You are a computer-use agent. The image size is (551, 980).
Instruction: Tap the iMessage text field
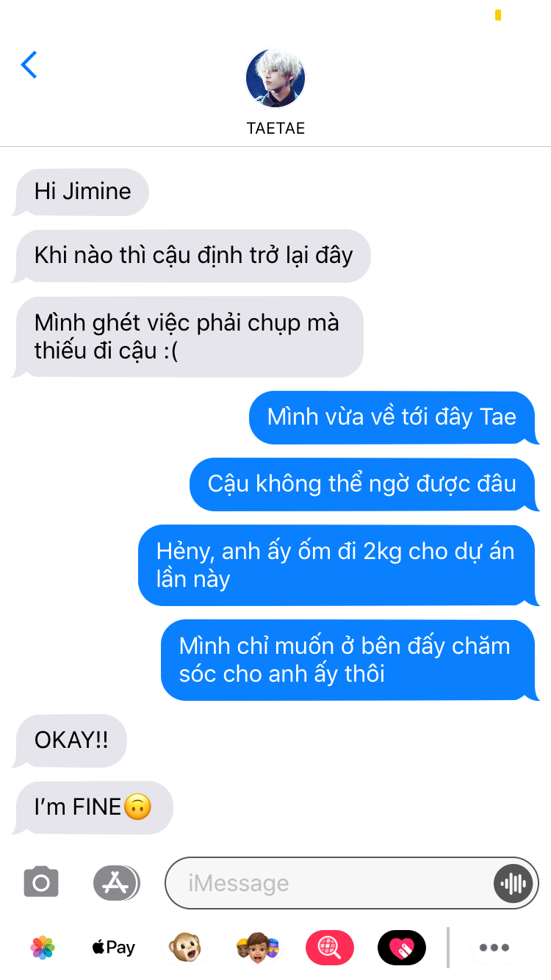click(x=352, y=883)
